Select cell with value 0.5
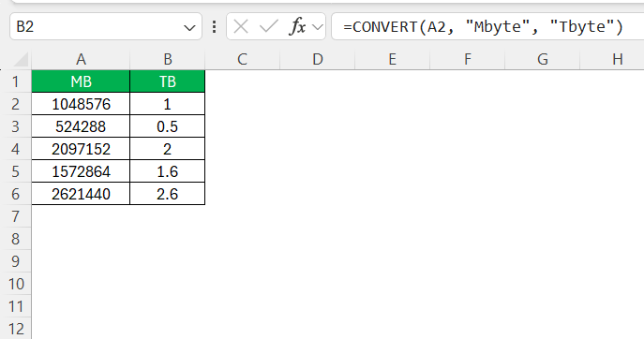 point(168,126)
